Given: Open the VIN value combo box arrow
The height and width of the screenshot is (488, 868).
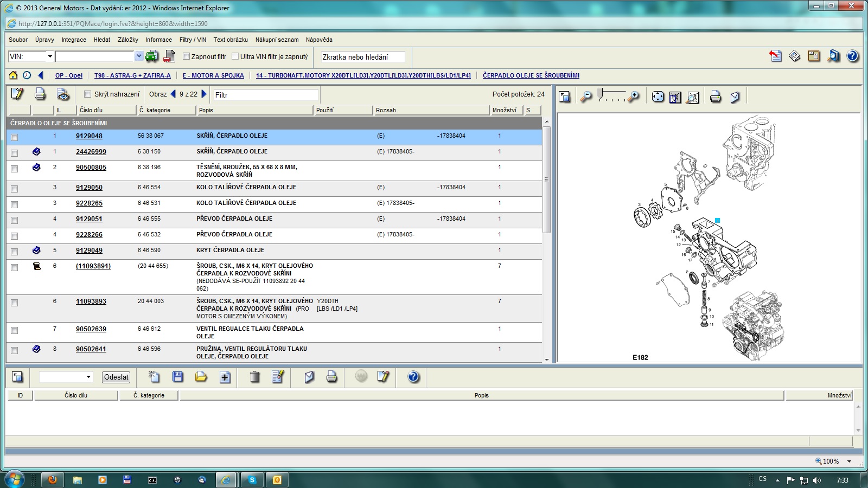Looking at the screenshot, I should (139, 56).
